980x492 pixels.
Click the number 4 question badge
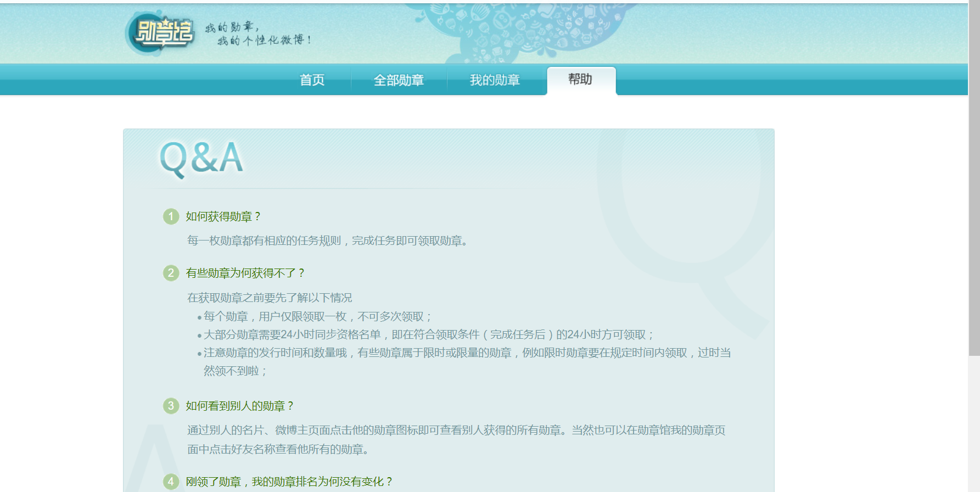[x=171, y=482]
